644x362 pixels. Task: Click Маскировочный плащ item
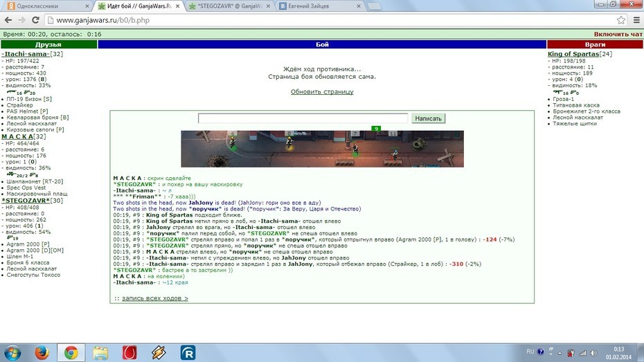pos(37,194)
